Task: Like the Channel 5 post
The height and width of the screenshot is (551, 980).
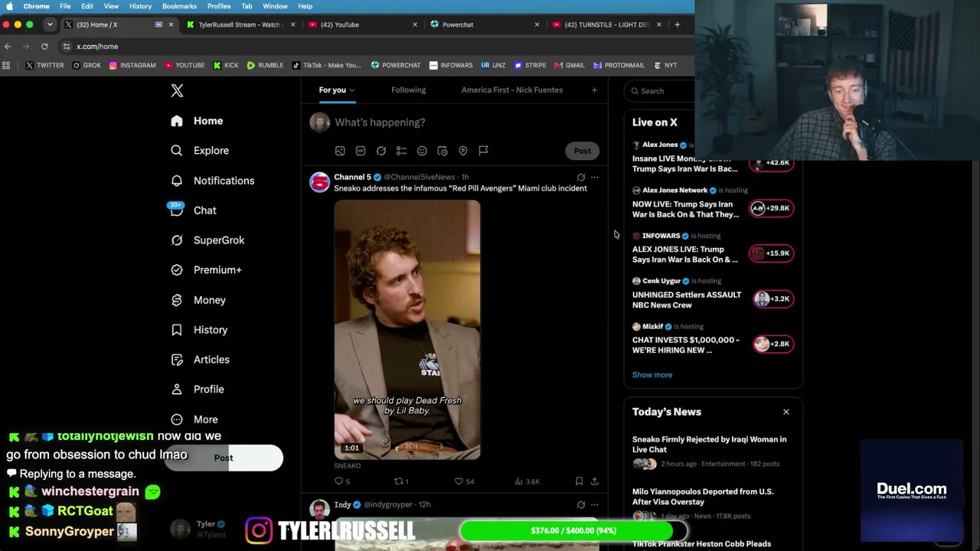Action: click(x=464, y=481)
